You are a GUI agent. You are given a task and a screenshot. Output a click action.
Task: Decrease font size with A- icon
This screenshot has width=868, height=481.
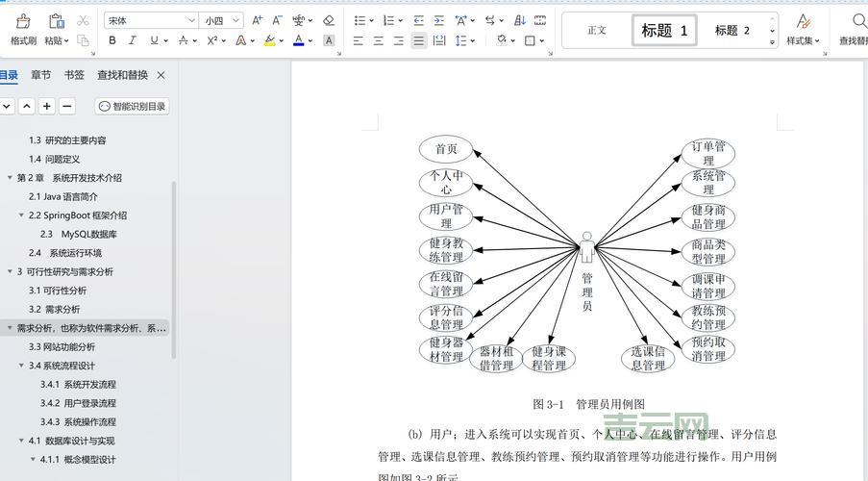coord(278,20)
